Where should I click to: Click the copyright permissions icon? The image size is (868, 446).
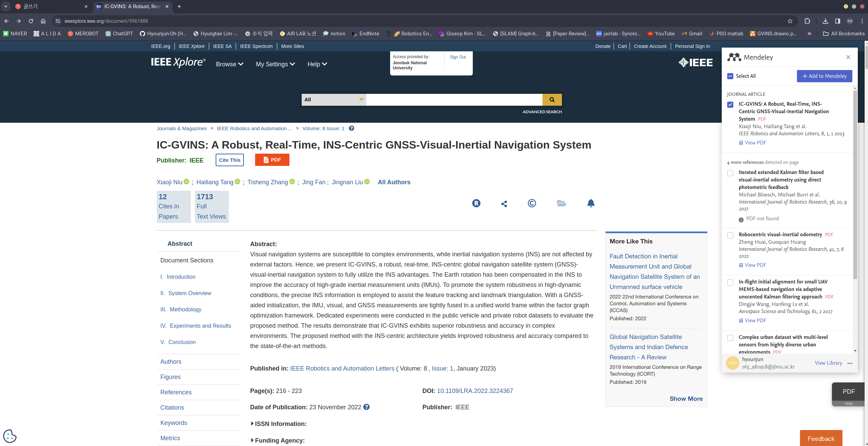coord(532,203)
